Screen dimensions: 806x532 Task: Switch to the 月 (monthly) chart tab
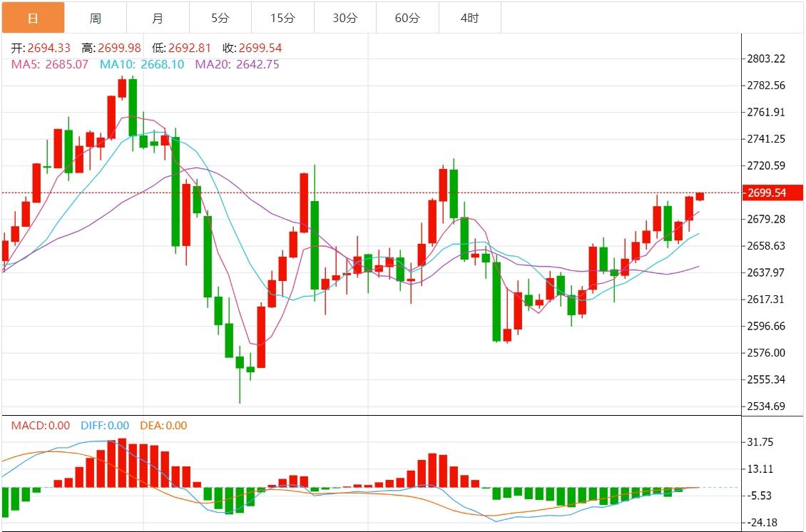[x=158, y=16]
